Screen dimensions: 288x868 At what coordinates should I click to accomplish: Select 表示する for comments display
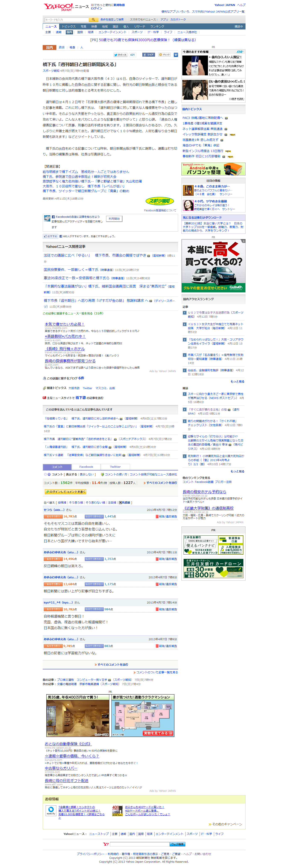[71, 474]
